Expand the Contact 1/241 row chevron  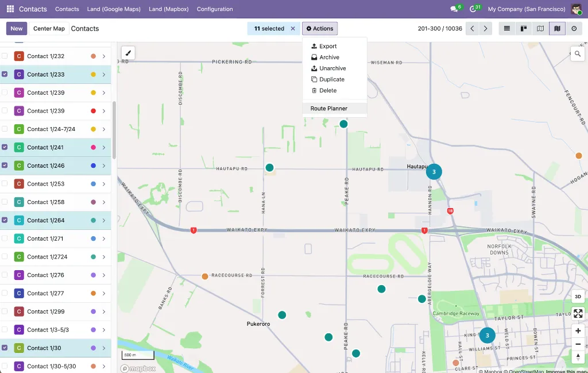coord(104,148)
